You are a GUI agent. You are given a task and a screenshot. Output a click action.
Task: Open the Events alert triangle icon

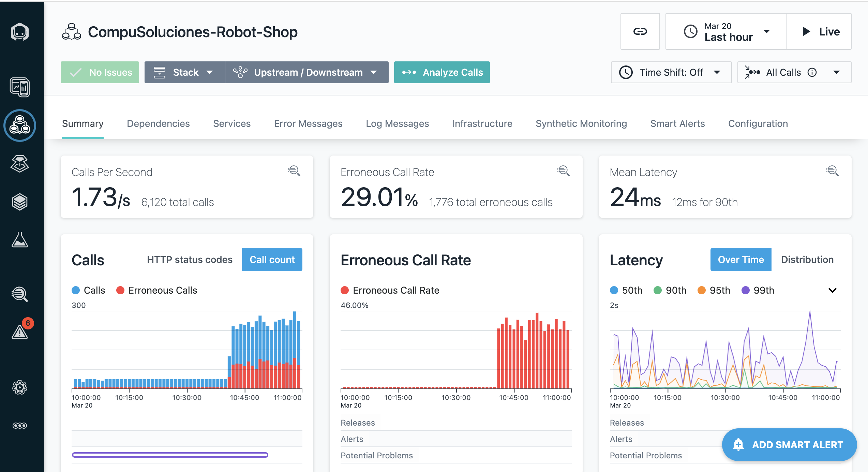tap(20, 332)
